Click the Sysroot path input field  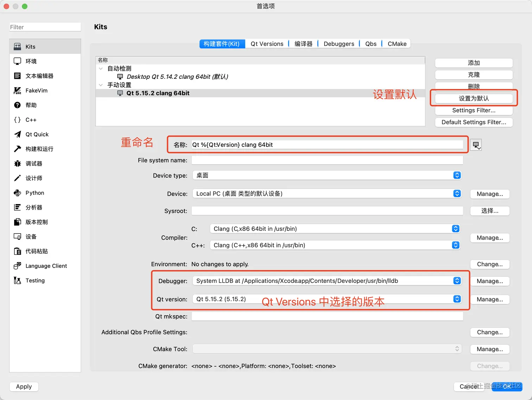pos(327,211)
